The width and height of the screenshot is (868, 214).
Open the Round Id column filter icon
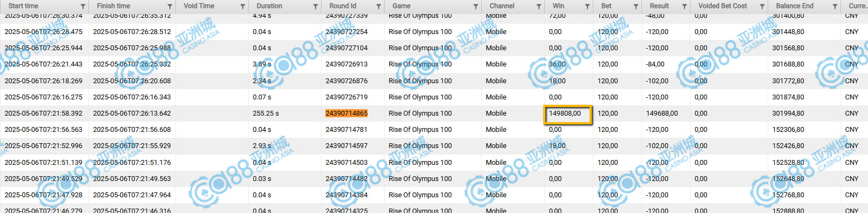click(379, 6)
